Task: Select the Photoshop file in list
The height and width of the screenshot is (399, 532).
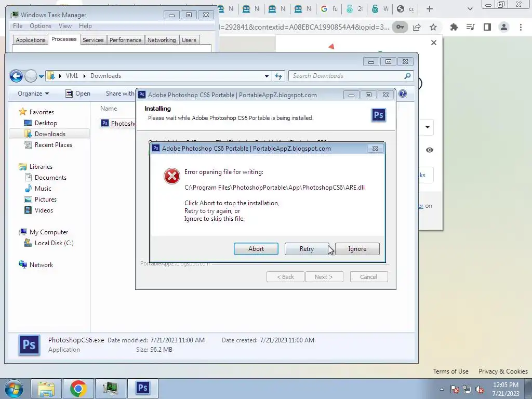Action: [118, 124]
